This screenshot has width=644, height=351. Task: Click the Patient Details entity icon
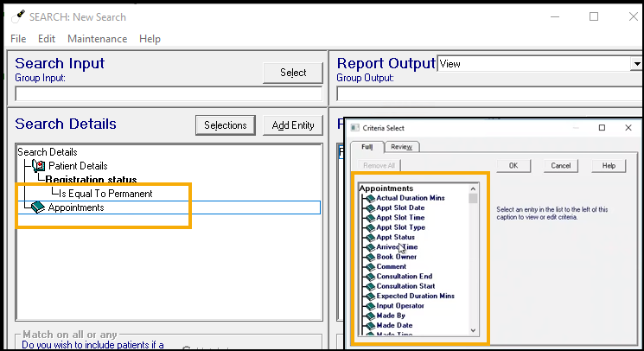click(37, 166)
